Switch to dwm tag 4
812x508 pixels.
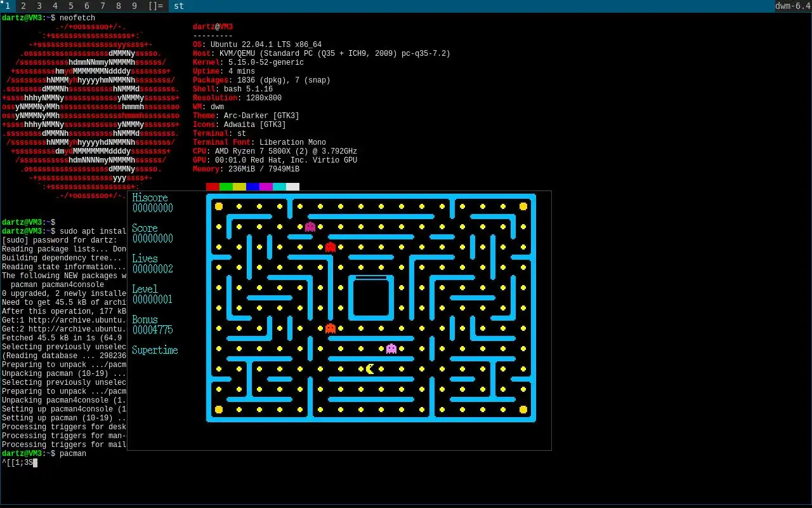pyautogui.click(x=55, y=6)
